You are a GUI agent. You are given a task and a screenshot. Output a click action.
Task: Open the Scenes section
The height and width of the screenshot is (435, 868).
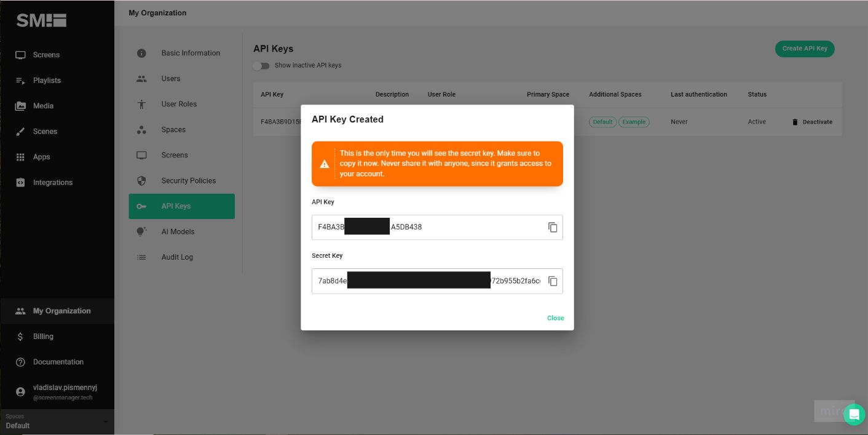[21, 131]
